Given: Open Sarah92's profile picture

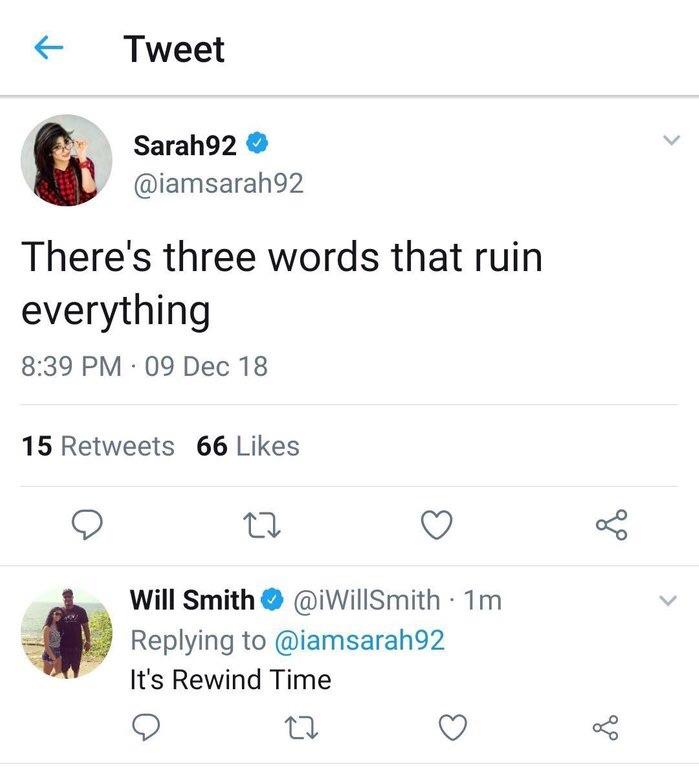Looking at the screenshot, I should pyautogui.click(x=66, y=160).
